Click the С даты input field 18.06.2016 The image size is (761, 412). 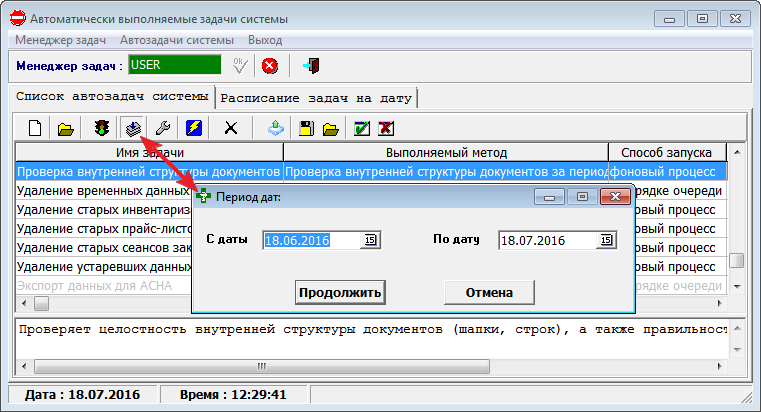click(x=312, y=240)
